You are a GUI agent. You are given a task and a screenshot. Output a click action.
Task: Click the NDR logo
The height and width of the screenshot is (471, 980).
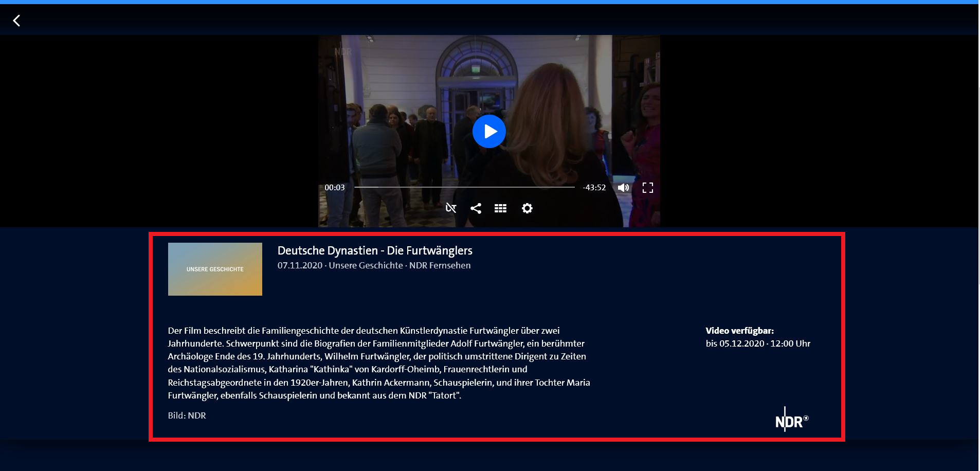[x=792, y=420]
